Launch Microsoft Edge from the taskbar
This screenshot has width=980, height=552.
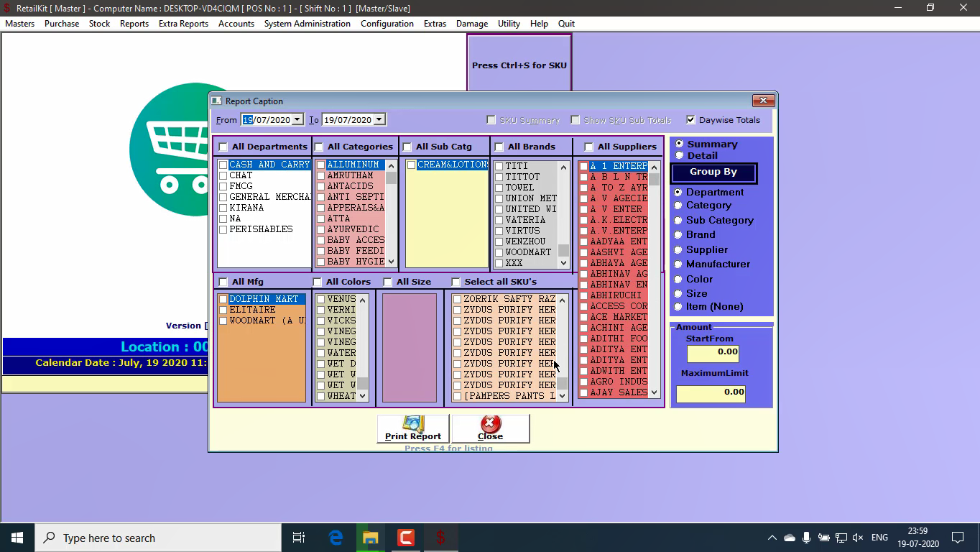pyautogui.click(x=336, y=538)
